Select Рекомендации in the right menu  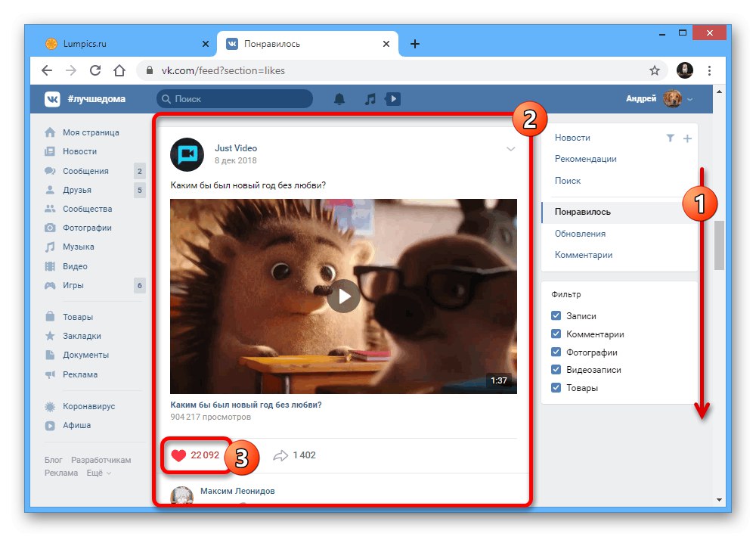point(585,159)
